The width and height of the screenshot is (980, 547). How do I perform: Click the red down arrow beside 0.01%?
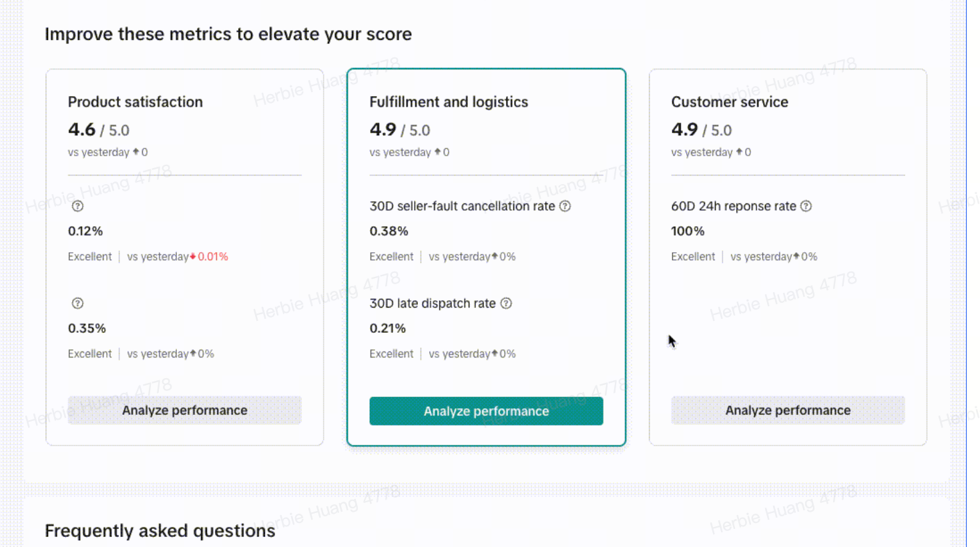[x=193, y=257]
